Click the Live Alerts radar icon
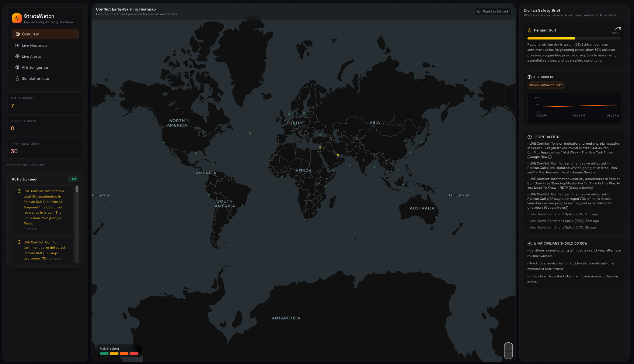The image size is (634, 364). 17,57
